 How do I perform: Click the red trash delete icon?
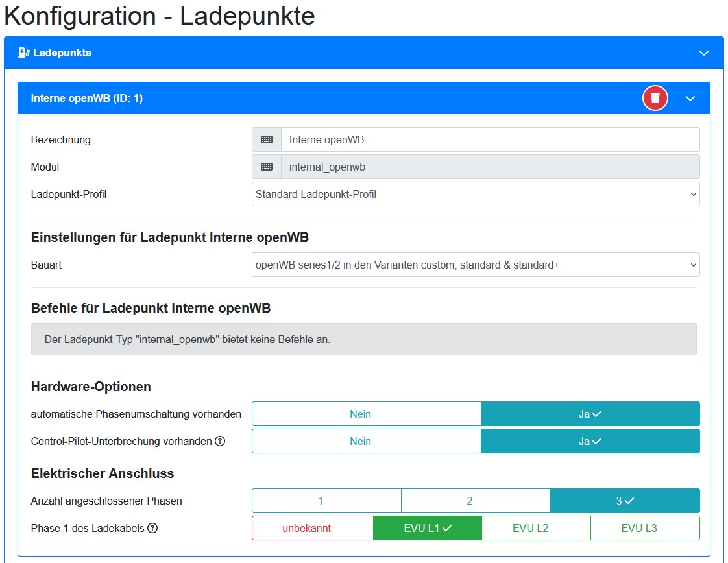click(x=655, y=99)
